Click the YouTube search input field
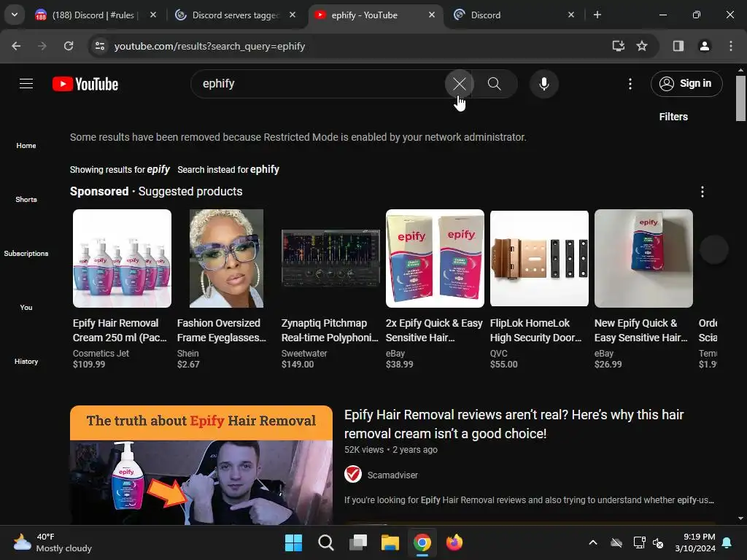Screen dimensions: 747x560 point(320,84)
